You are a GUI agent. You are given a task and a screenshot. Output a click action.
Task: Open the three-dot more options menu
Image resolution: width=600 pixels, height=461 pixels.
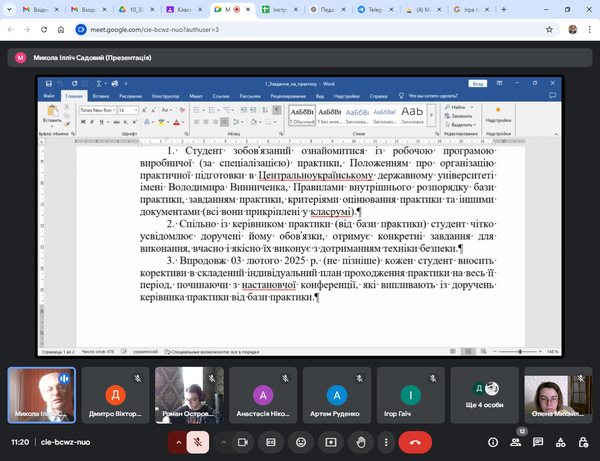(x=384, y=441)
